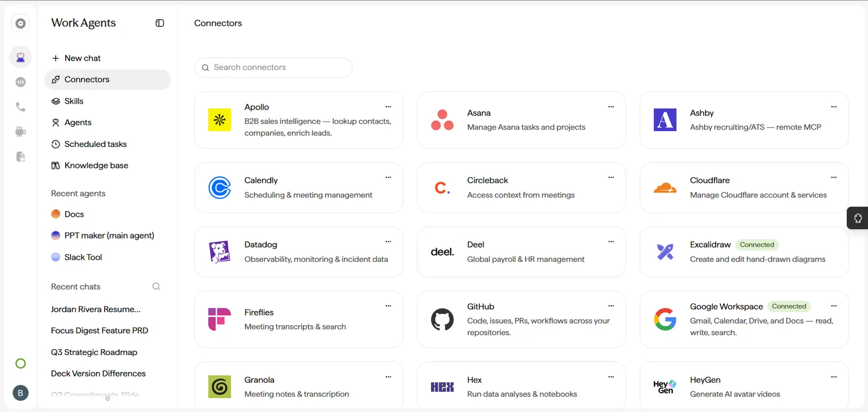Click the Circleback C logo
This screenshot has height=412, width=868.
pos(442,188)
